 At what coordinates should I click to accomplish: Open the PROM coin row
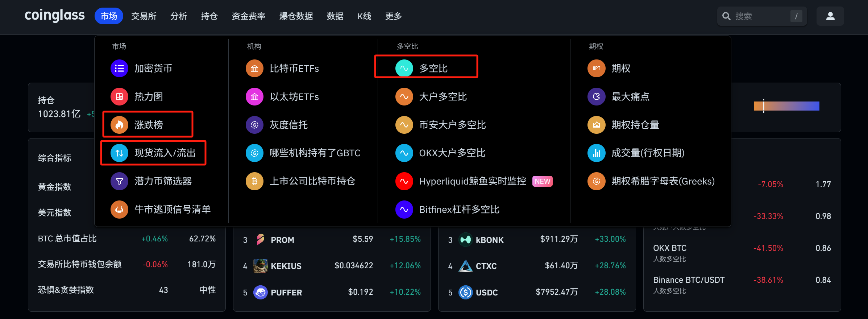[x=332, y=240]
